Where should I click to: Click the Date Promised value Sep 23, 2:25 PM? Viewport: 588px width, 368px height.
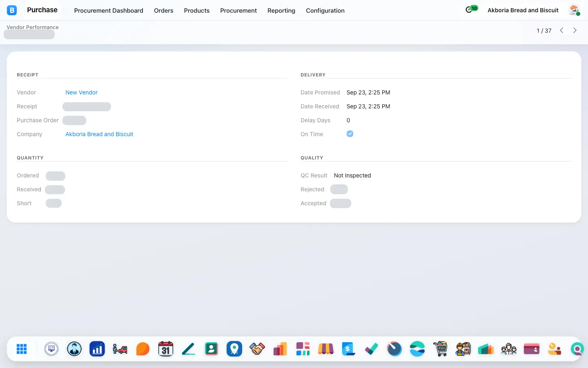368,92
